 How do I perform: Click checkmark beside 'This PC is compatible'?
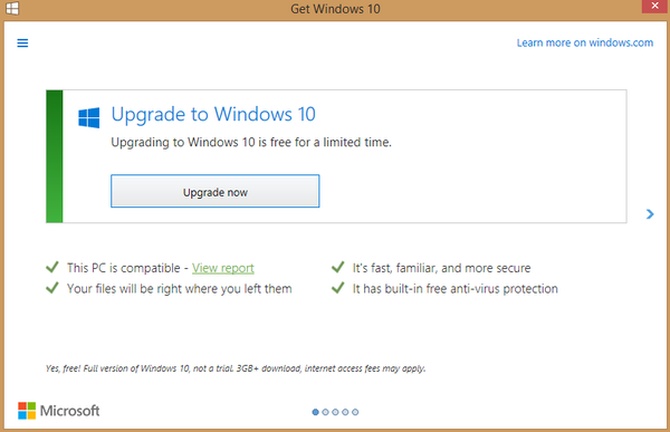pos(51,268)
